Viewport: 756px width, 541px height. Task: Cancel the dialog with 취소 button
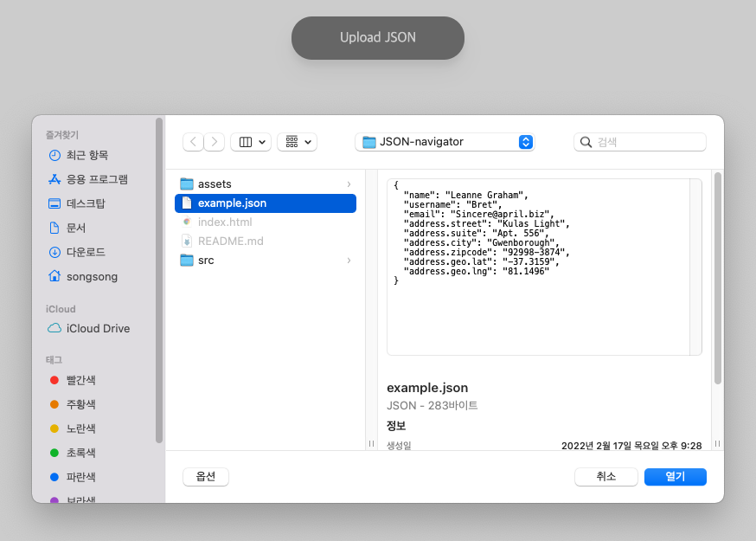point(605,476)
